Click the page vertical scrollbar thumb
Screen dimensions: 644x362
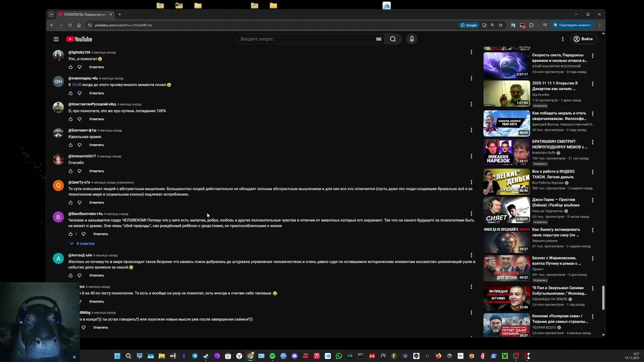pos(603,298)
